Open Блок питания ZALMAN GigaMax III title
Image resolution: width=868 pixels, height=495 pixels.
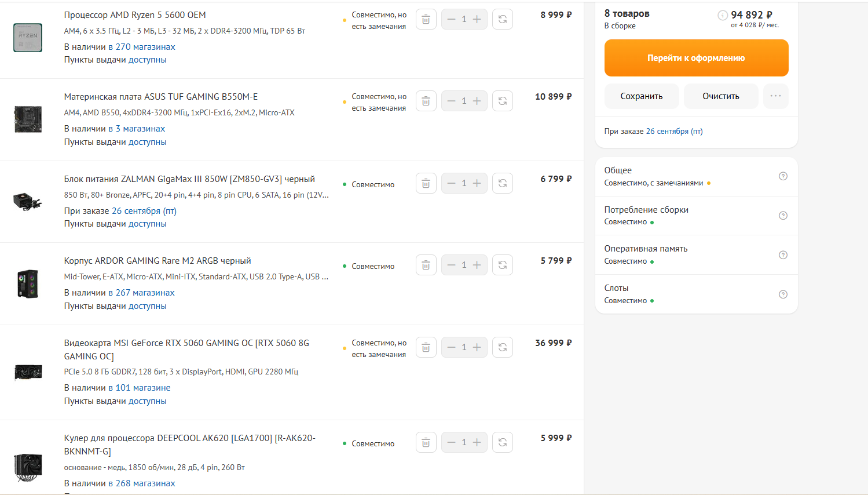189,179
